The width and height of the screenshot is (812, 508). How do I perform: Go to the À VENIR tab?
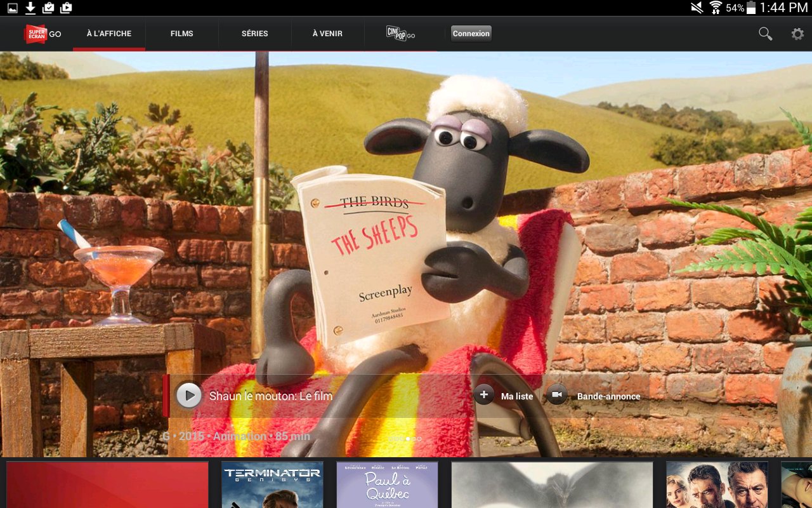(x=328, y=34)
